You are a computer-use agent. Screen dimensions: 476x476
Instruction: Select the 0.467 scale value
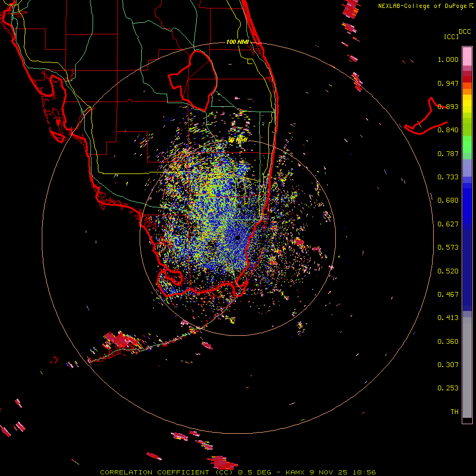[448, 295]
